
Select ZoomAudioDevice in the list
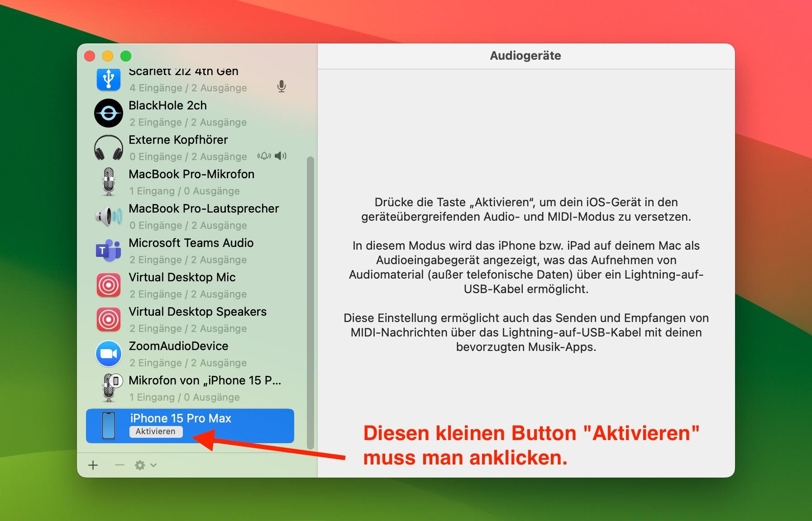point(190,354)
